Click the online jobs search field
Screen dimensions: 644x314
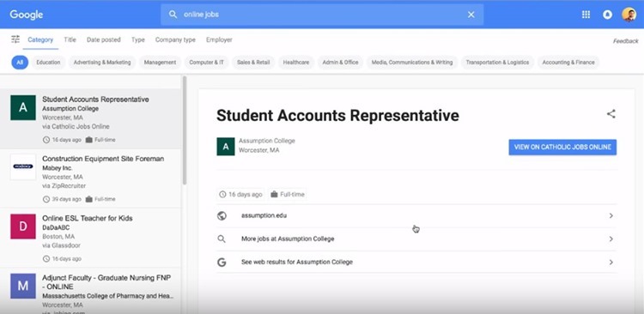click(x=322, y=15)
